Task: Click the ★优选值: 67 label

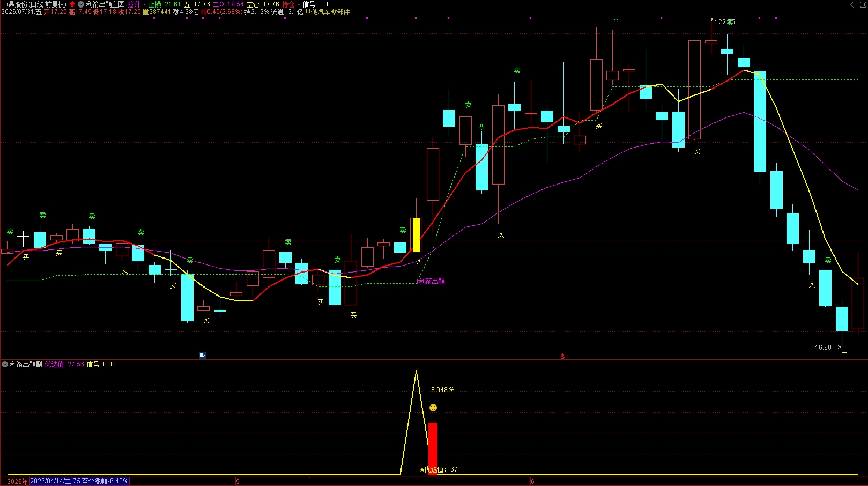Action: point(439,469)
